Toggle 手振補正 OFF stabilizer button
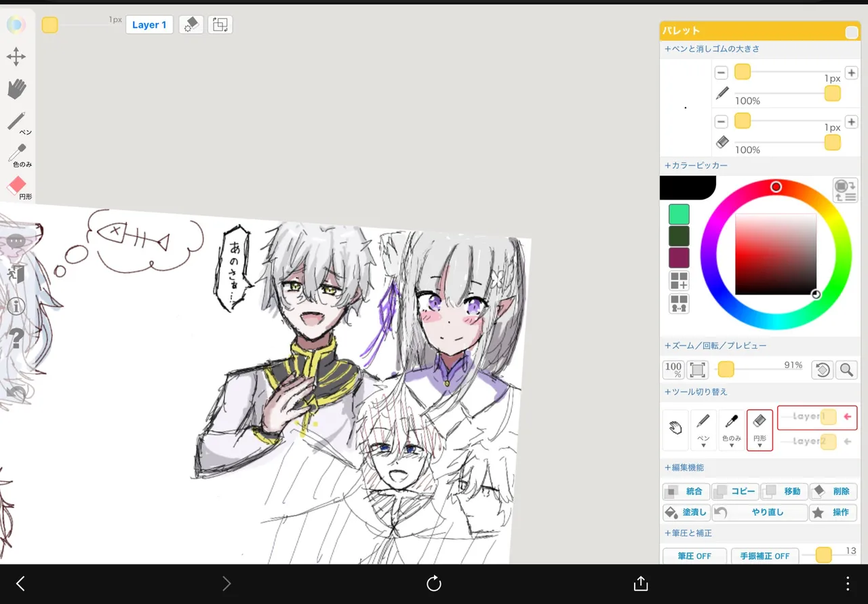 coord(764,556)
